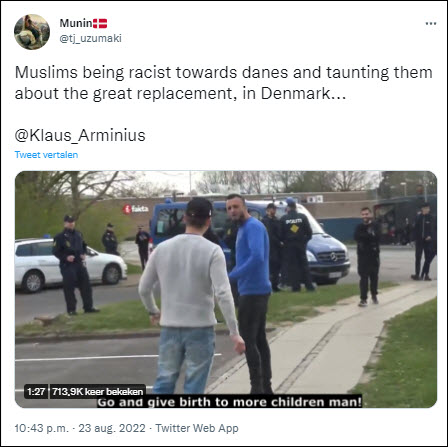Screen dimensions: 448x447
Task: Click the 713,9K keer bekeken view count
Action: (97, 391)
